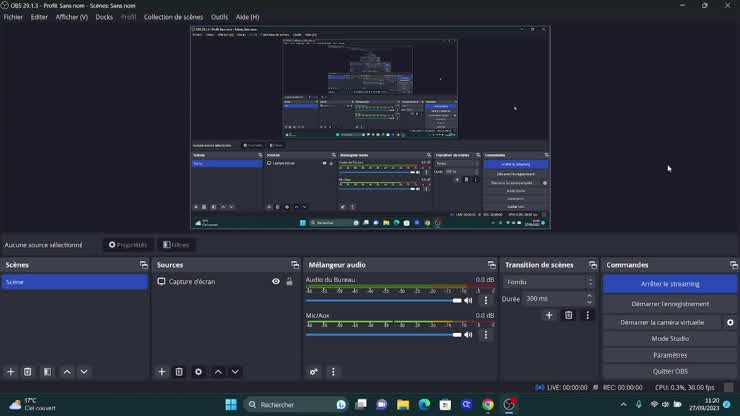Adjust the Durée 300 ms stepper
The image size is (740, 416).
click(x=589, y=298)
